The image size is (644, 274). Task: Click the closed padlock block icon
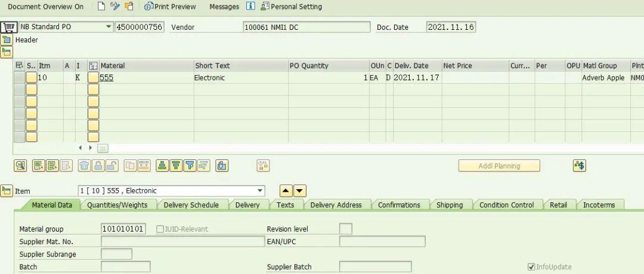click(98, 166)
